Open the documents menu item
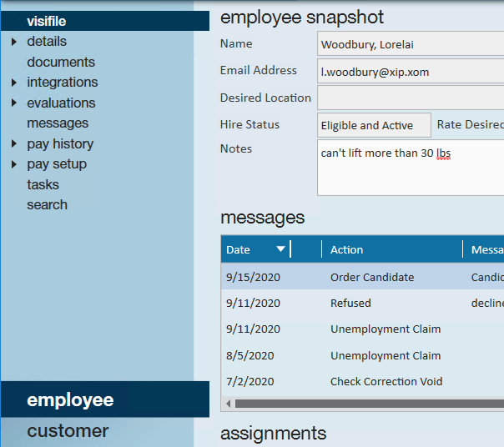504x447 pixels. coord(61,62)
